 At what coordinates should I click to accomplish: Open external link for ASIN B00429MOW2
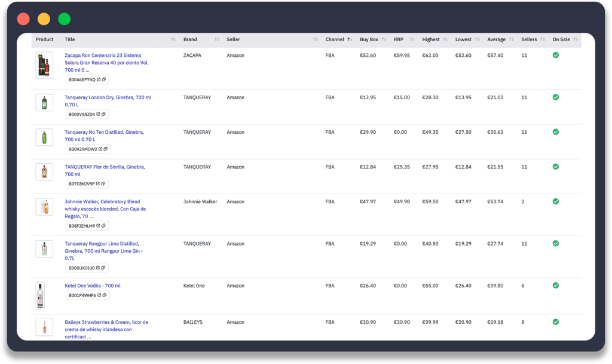[x=100, y=149]
